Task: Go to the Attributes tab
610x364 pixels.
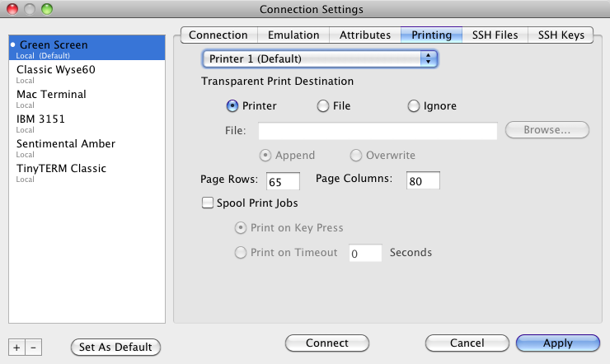Action: (365, 35)
